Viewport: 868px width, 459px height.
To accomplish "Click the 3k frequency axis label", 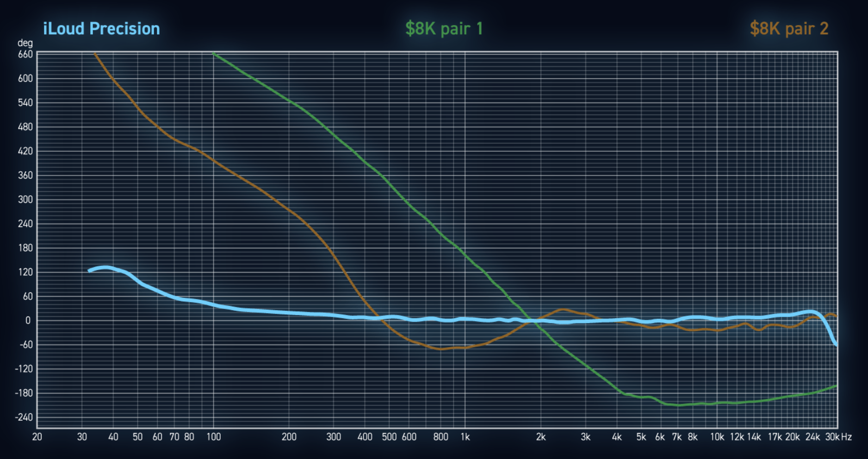I will [x=585, y=437].
